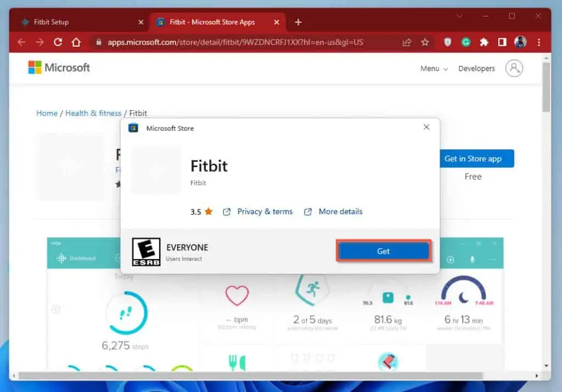Click the Grammarly extension icon
This screenshot has height=392, width=562.
coord(466,42)
